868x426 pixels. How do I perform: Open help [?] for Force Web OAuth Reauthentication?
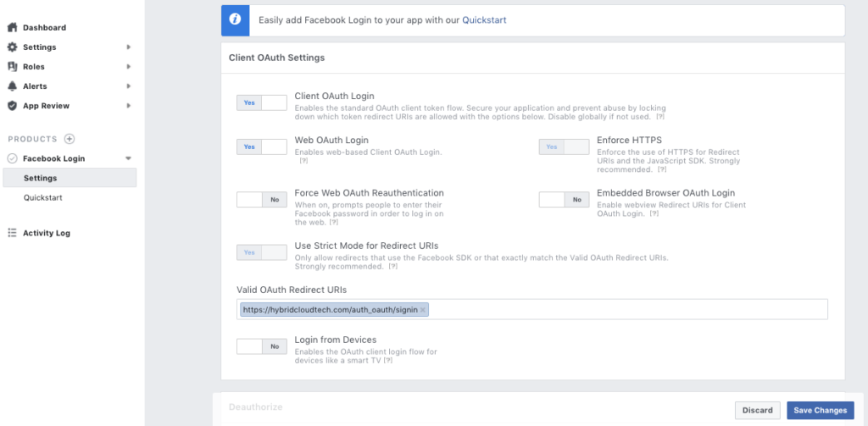(334, 222)
